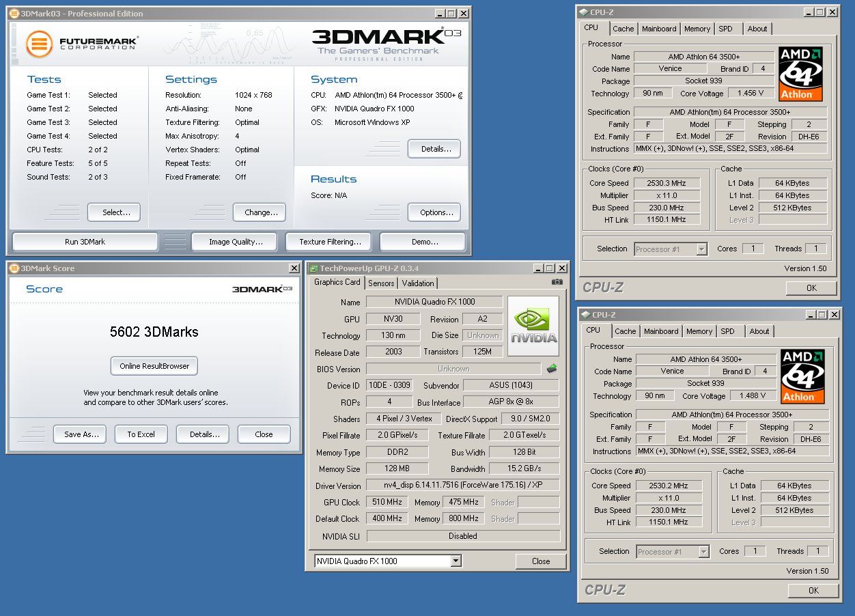The height and width of the screenshot is (616, 855).
Task: Click OK button in upper CPU-Z
Action: [x=811, y=288]
